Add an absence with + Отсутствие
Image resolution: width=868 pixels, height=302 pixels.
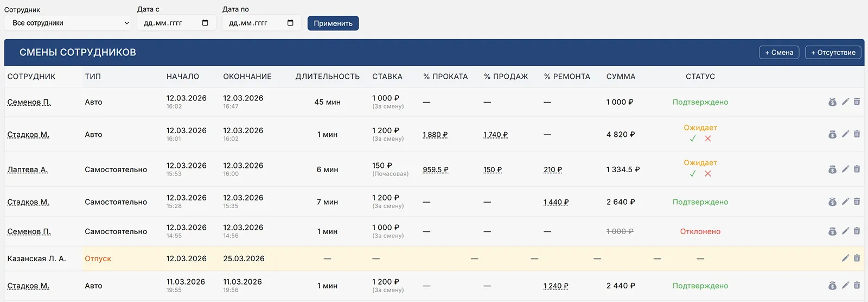(833, 53)
